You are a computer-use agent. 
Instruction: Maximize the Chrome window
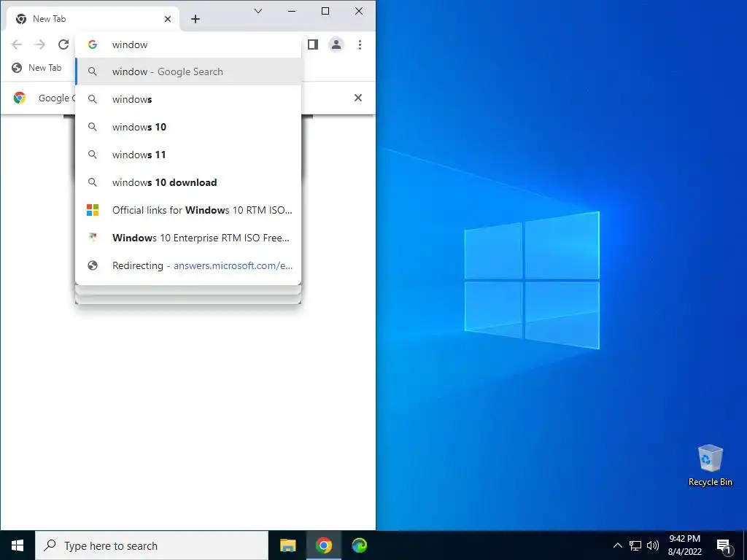pyautogui.click(x=325, y=11)
